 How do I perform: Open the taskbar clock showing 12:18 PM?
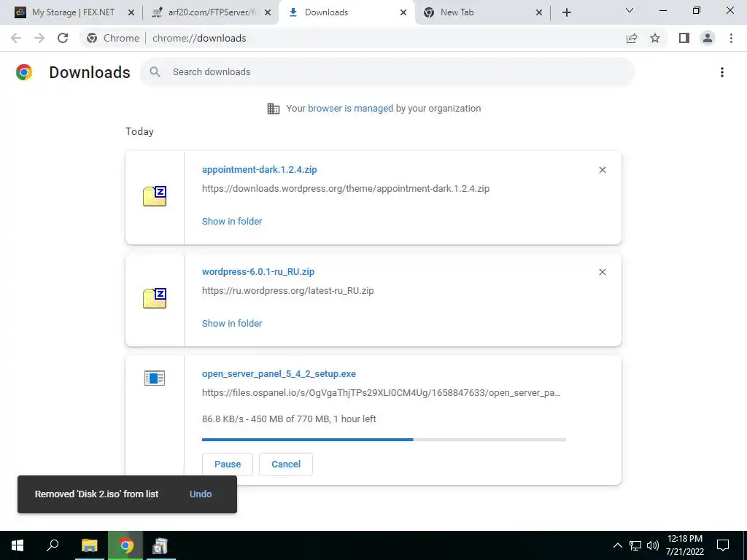pyautogui.click(x=685, y=545)
